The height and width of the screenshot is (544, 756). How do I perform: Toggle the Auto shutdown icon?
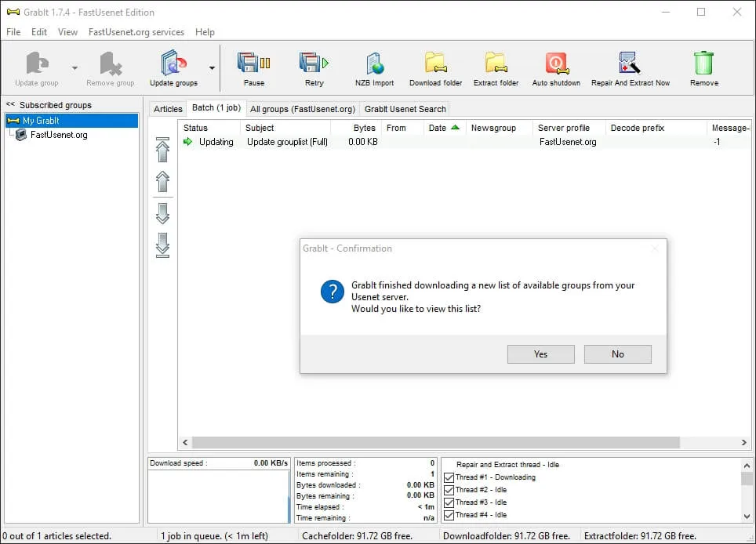tap(556, 63)
